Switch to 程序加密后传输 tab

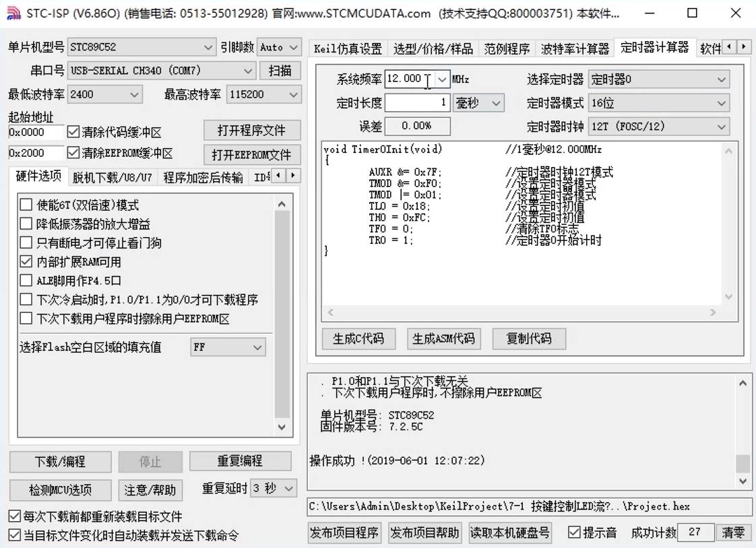(203, 177)
